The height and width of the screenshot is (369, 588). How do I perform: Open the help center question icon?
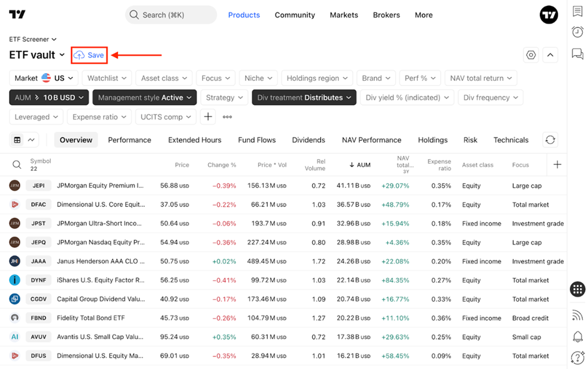click(578, 357)
